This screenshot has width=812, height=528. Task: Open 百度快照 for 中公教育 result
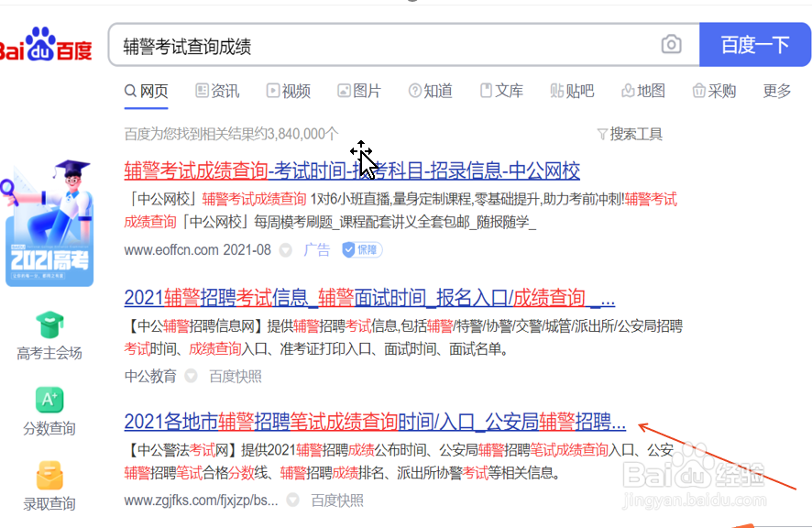click(236, 376)
